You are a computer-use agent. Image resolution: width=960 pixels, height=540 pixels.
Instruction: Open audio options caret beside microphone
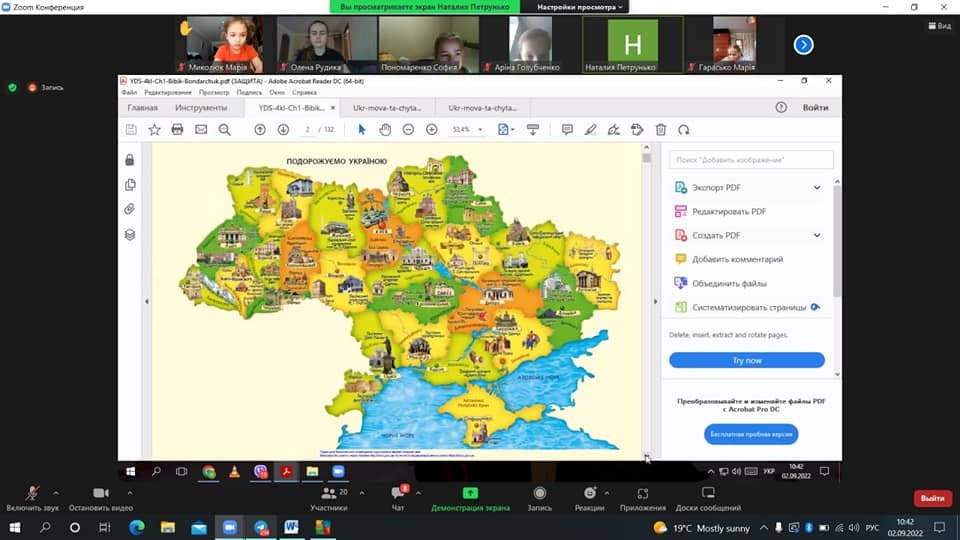tap(56, 492)
